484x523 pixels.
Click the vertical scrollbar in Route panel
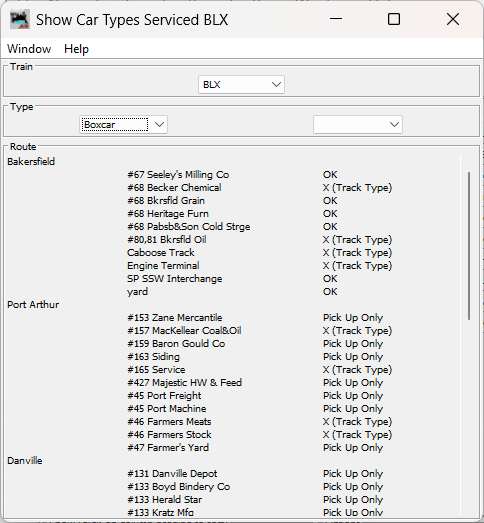pos(469,246)
